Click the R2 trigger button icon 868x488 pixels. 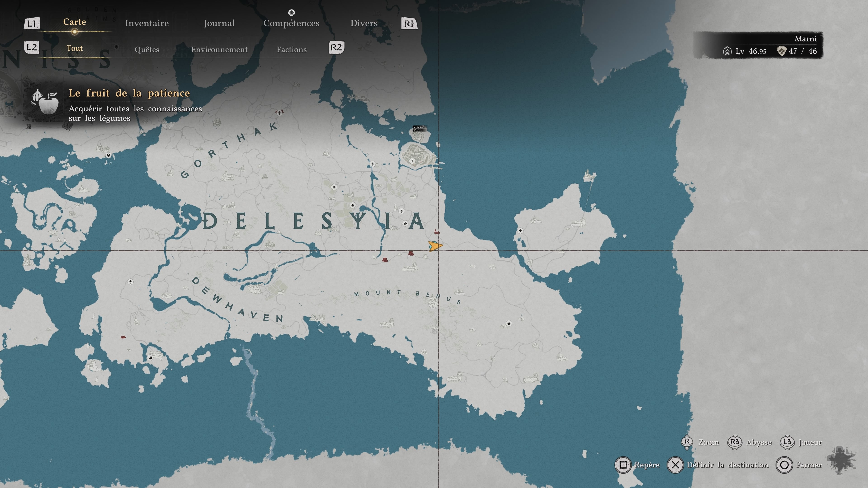[x=336, y=47]
